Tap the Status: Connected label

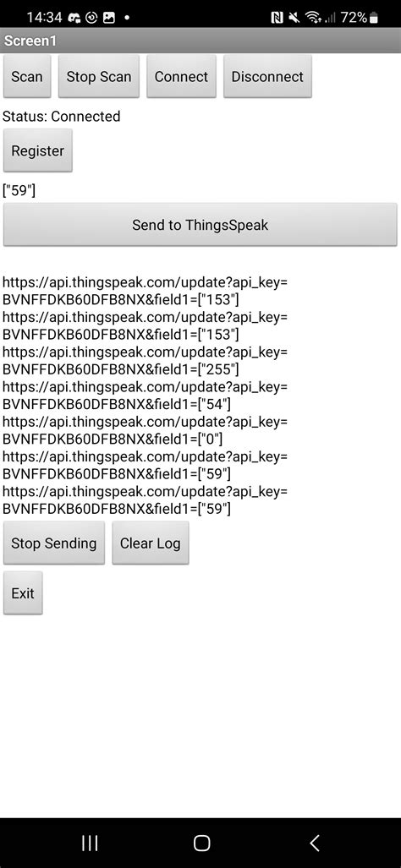pos(62,117)
